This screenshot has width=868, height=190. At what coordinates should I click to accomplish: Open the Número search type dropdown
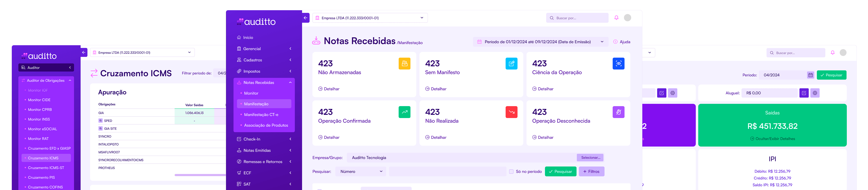(x=361, y=171)
